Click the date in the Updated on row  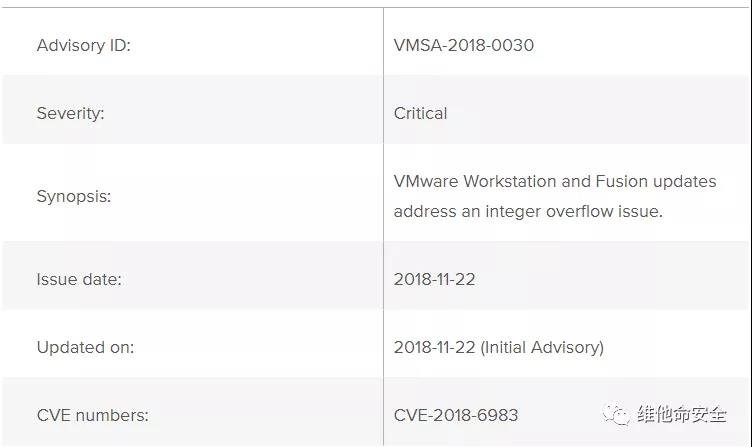pyautogui.click(x=434, y=347)
